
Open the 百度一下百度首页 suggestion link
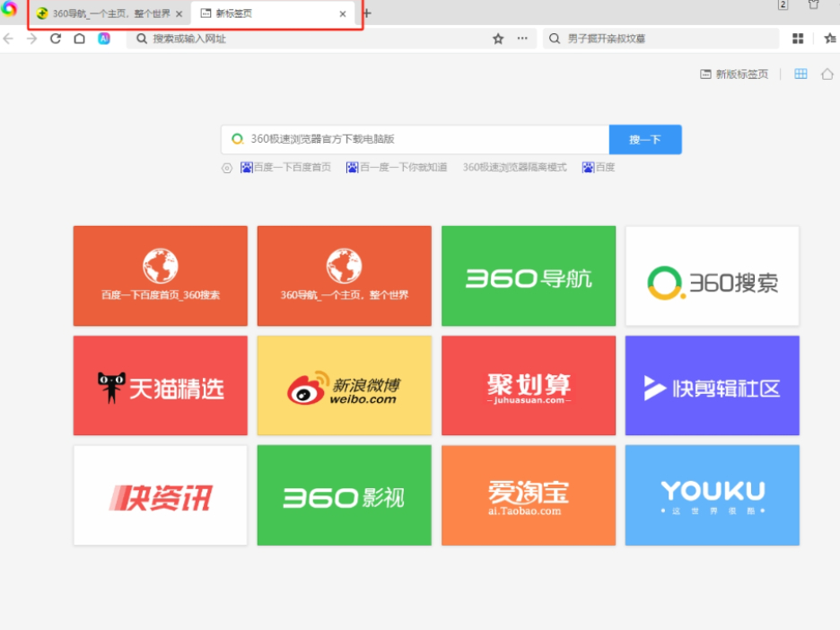285,168
